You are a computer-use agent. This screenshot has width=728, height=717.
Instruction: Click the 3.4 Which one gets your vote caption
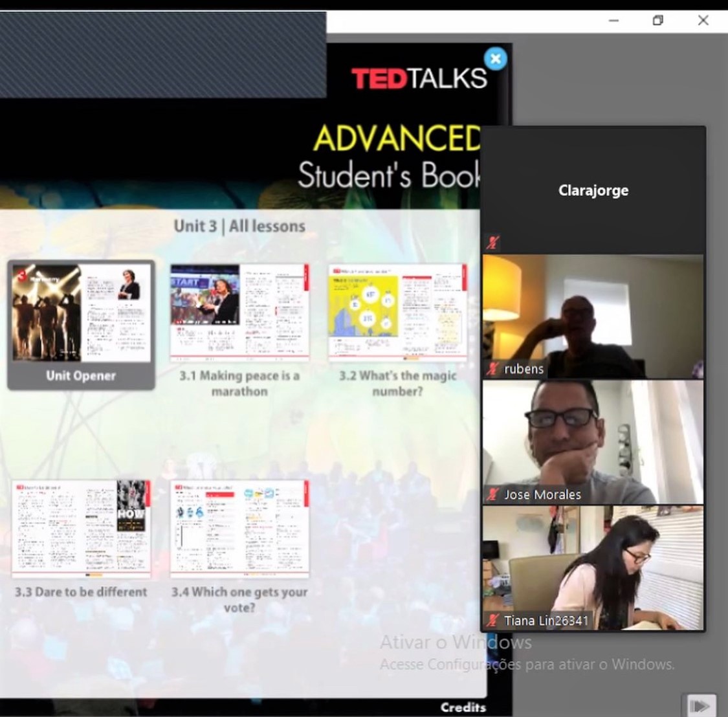click(239, 599)
